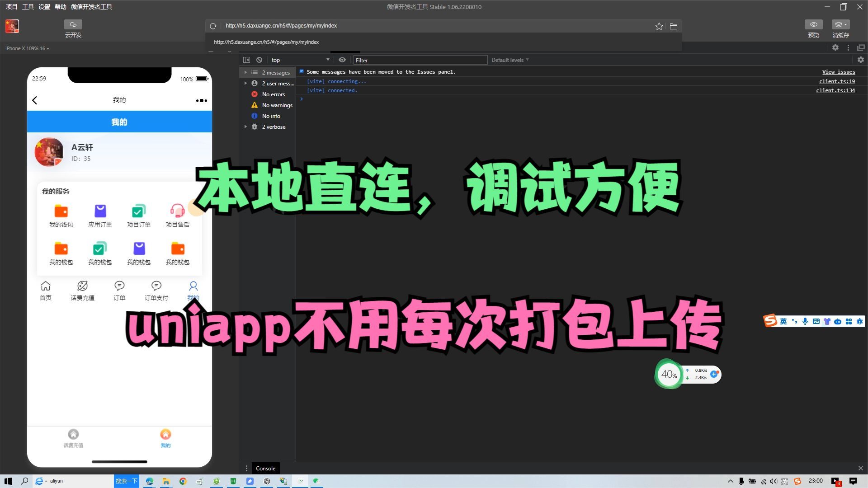Open the client.ts:134 source link
This screenshot has width=868, height=488.
835,90
